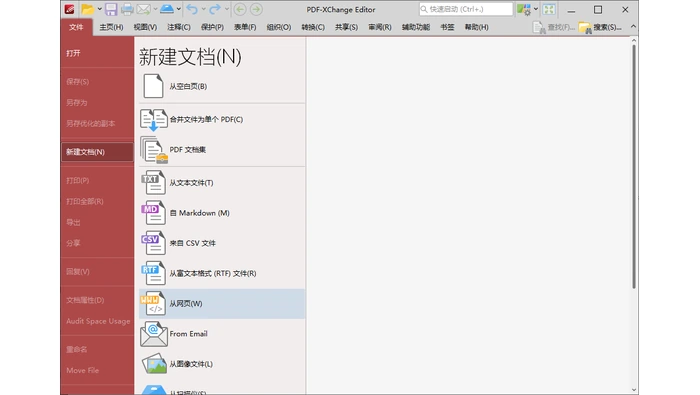Image resolution: width=700 pixels, height=395 pixels.
Task: Click the redo arrow icon
Action: pyautogui.click(x=215, y=9)
